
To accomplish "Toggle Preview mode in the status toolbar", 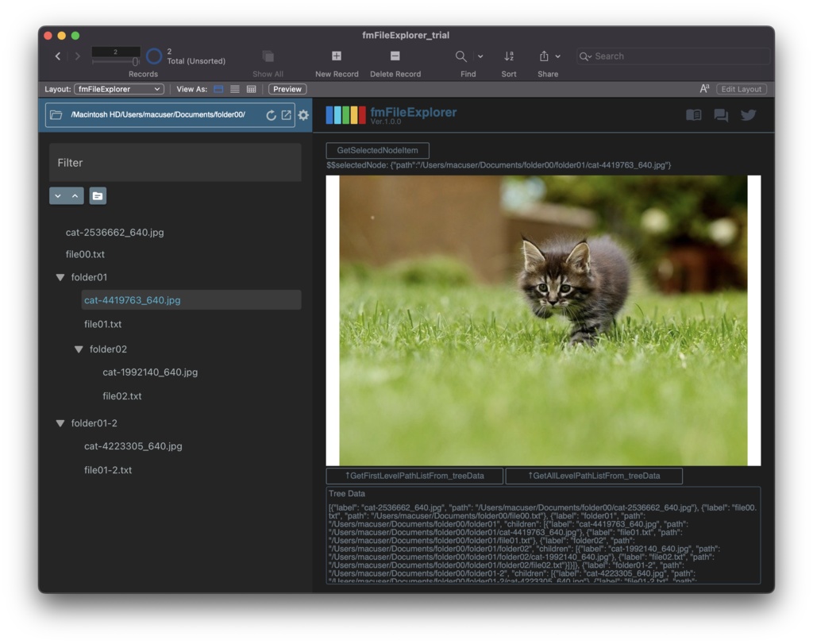I will (287, 89).
